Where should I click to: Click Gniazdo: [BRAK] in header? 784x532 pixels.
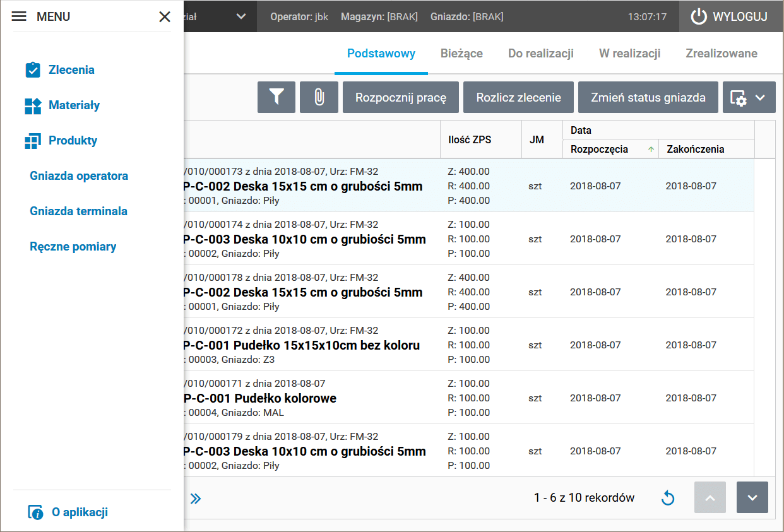(x=467, y=16)
